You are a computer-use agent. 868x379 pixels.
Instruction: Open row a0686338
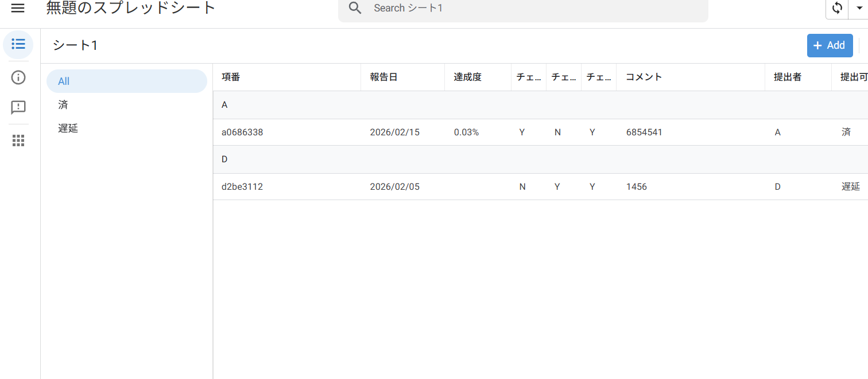click(242, 132)
